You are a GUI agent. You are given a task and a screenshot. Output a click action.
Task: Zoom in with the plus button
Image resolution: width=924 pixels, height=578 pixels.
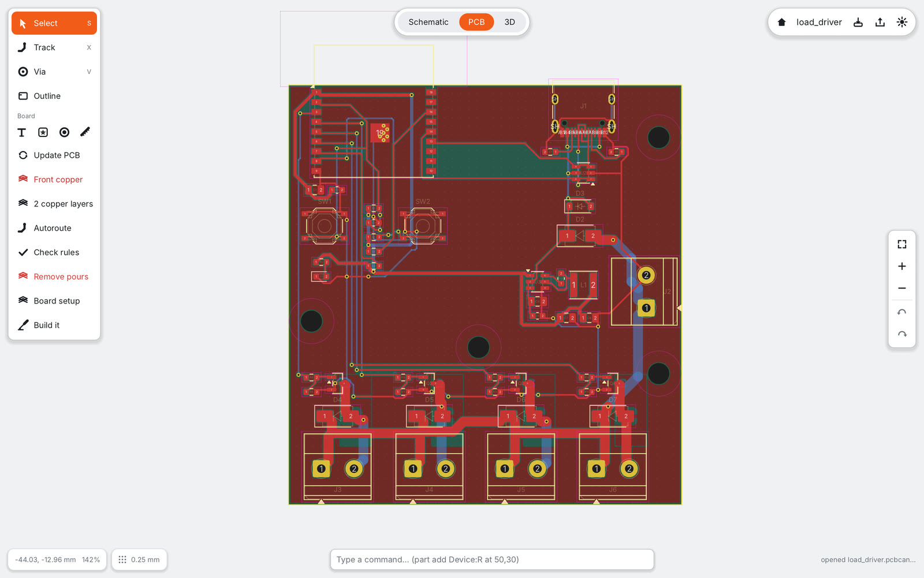[x=902, y=266]
